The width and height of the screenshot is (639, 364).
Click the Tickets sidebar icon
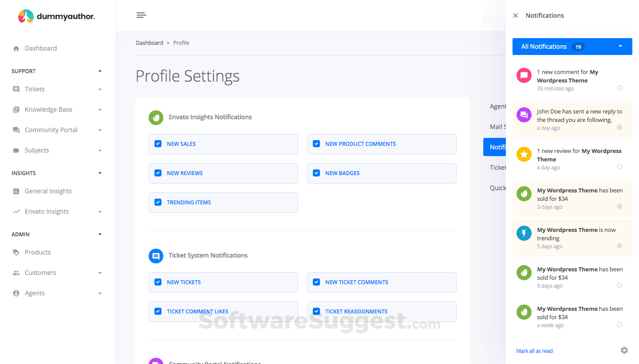[16, 89]
